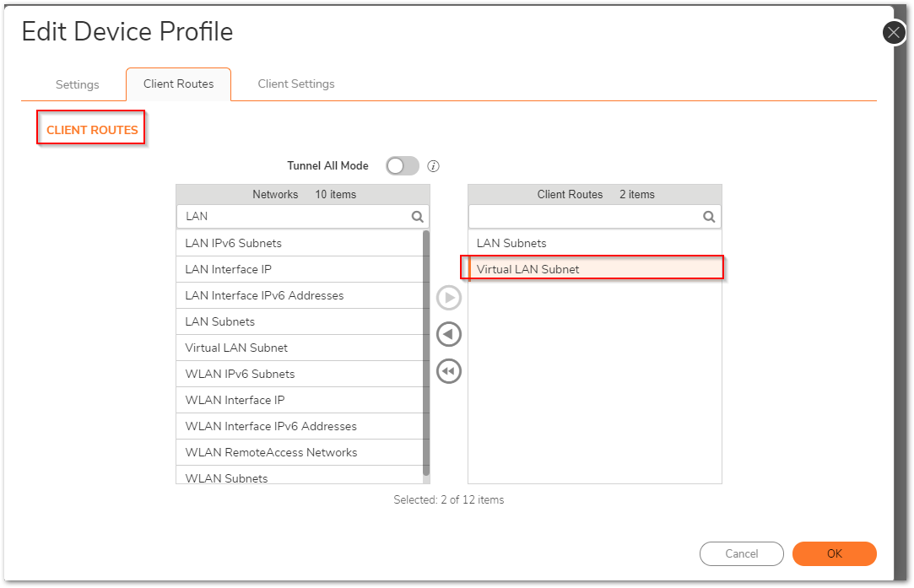Focus the Networks search field containing LAN
Viewport: 914px width, 588px height.
pyautogui.click(x=302, y=217)
